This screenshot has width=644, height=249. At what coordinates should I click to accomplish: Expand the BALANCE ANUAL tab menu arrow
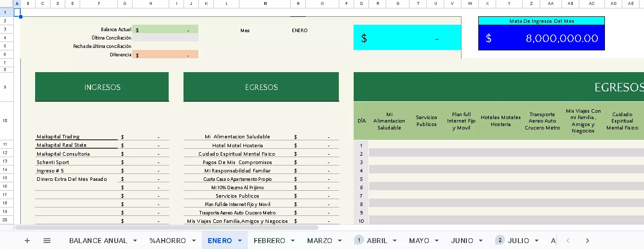pyautogui.click(x=135, y=241)
